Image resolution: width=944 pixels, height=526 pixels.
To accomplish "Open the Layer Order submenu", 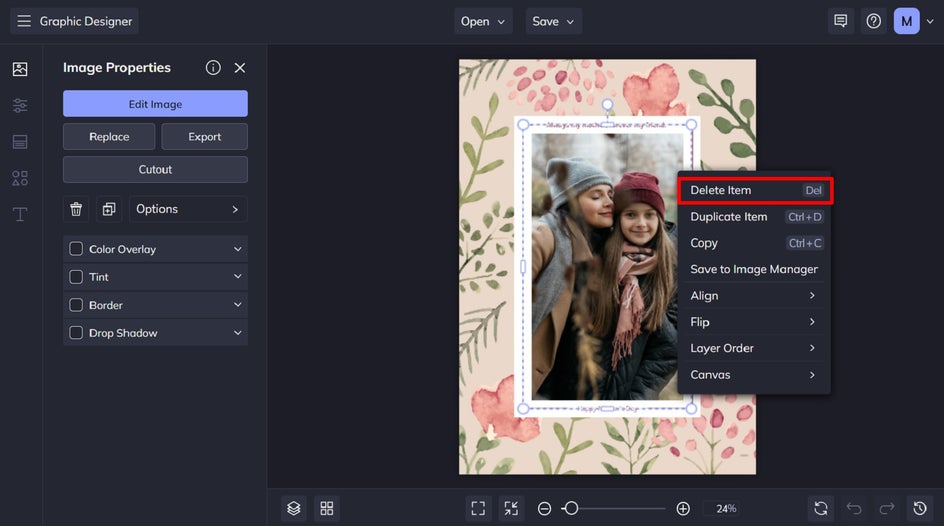I will 754,348.
